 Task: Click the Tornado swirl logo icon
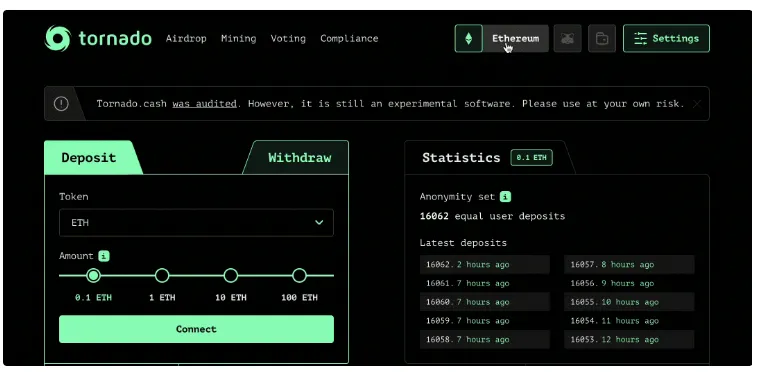pos(58,38)
